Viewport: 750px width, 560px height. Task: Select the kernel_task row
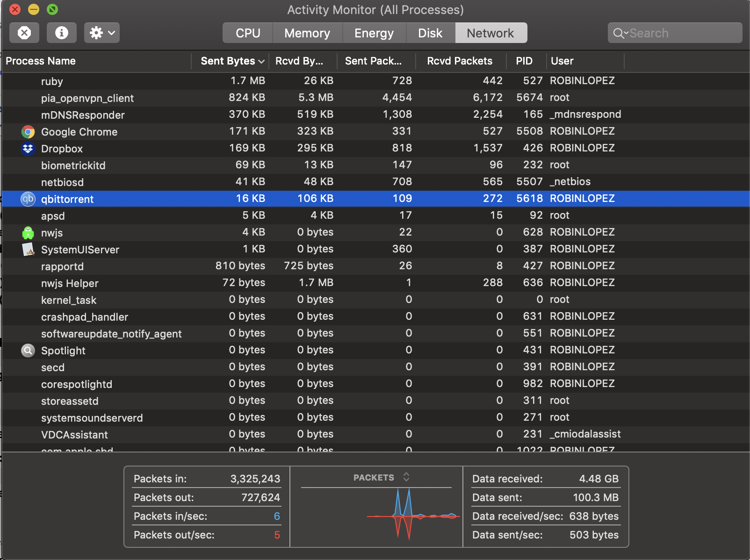[x=375, y=300]
